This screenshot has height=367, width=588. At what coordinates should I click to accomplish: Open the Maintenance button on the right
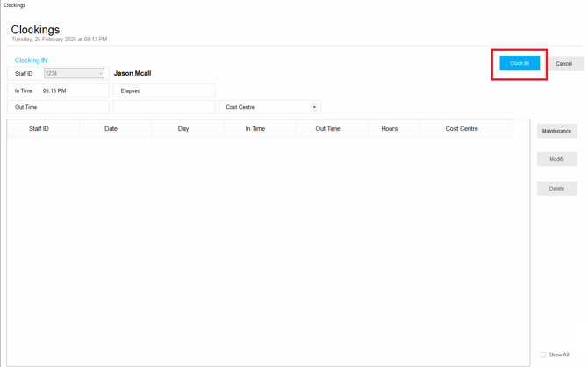(556, 131)
